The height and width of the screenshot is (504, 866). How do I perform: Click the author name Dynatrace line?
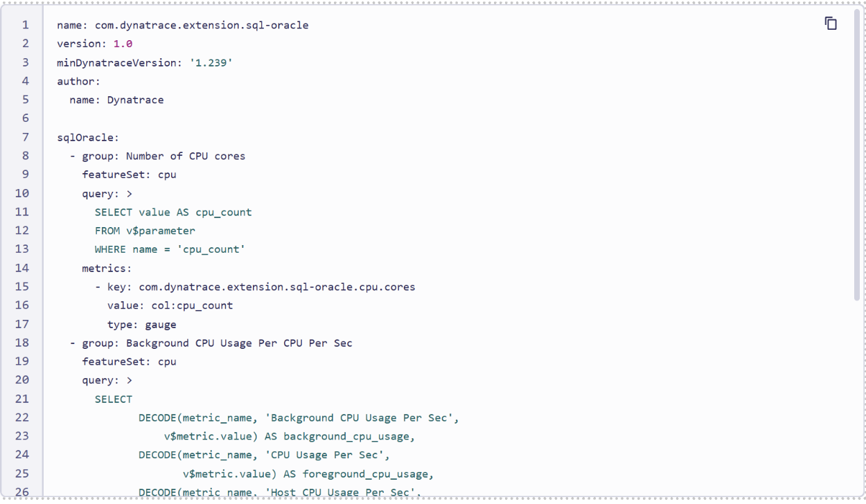pos(116,100)
